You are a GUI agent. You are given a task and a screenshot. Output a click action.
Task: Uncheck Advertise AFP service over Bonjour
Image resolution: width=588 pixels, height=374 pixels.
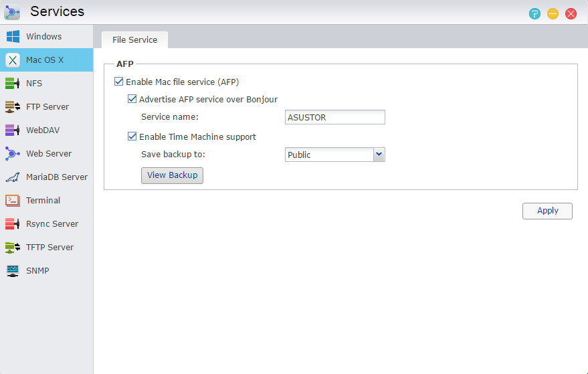coord(132,100)
